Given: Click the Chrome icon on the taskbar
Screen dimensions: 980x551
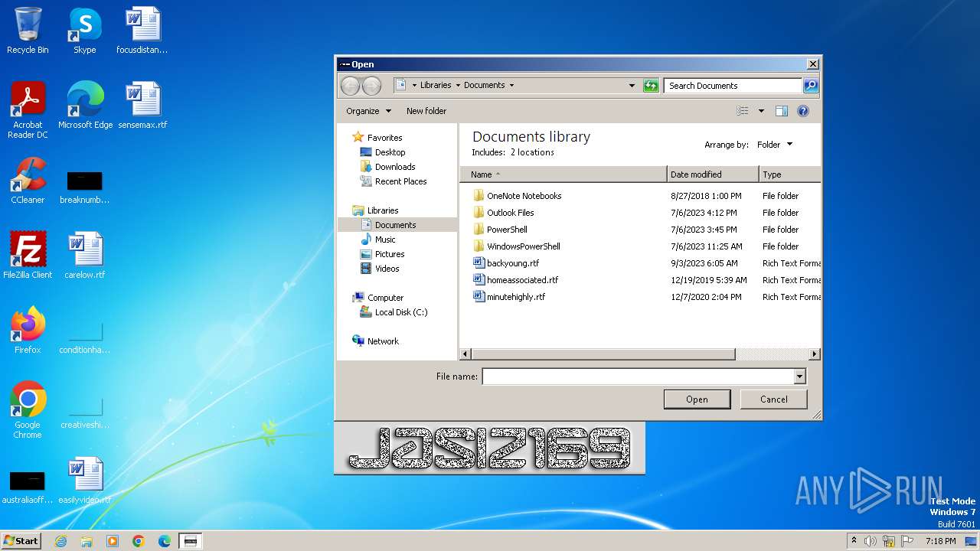Looking at the screenshot, I should pyautogui.click(x=139, y=541).
